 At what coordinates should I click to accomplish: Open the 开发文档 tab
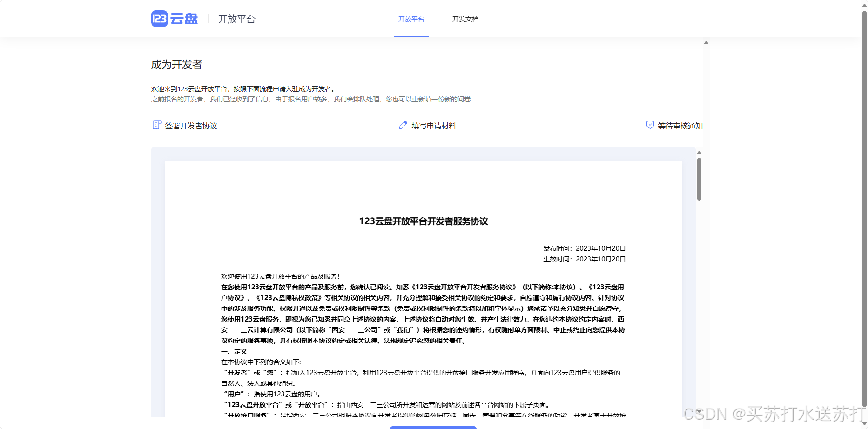pyautogui.click(x=465, y=19)
